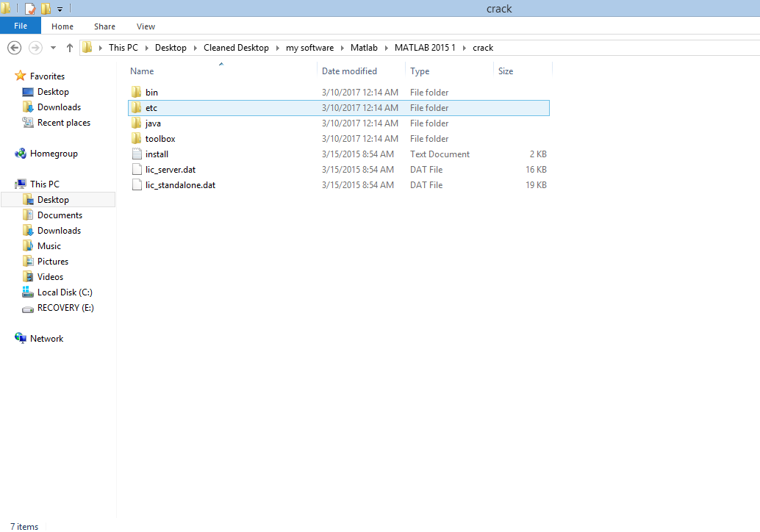760x532 pixels.
Task: Select This PC in navigation pane
Action: point(45,184)
